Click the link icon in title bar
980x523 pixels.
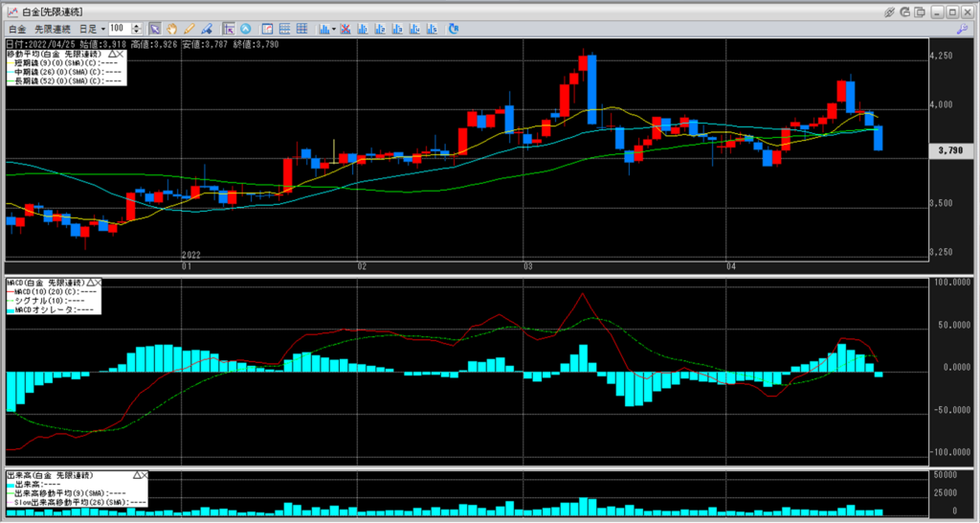[x=890, y=11]
